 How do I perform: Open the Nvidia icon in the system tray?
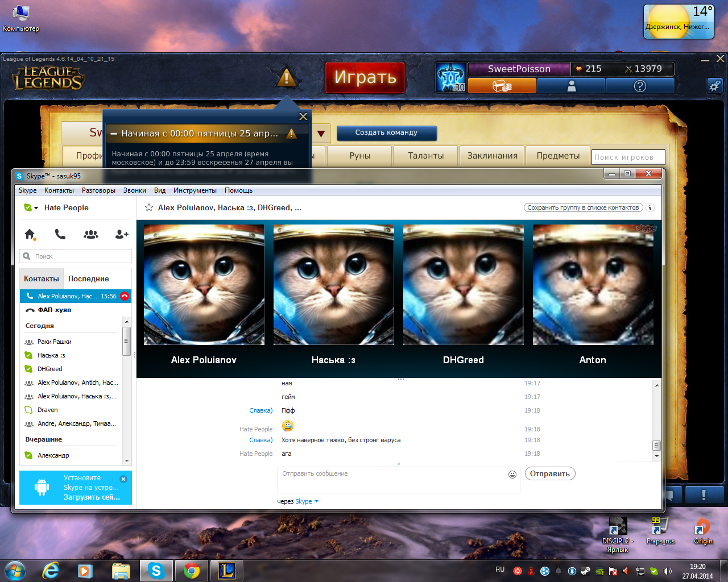click(x=599, y=571)
